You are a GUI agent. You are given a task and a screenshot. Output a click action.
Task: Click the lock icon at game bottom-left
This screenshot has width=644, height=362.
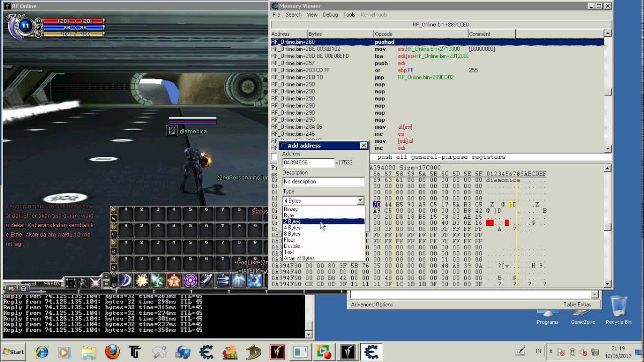[23, 289]
